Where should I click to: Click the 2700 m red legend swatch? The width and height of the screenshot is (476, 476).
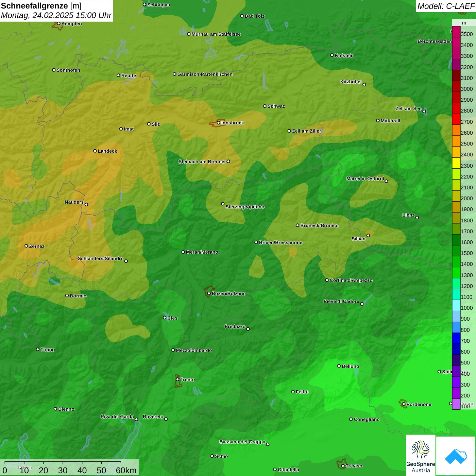[456, 119]
